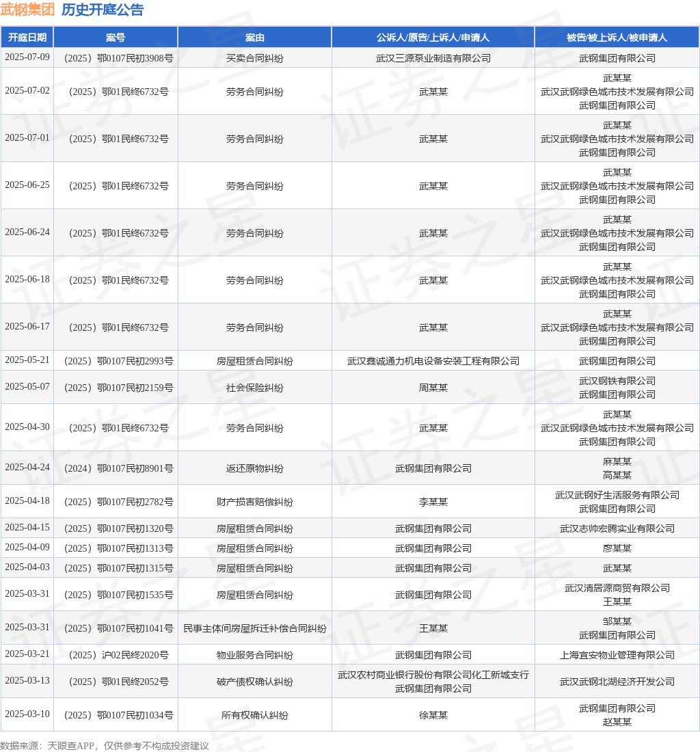The image size is (700, 752).
Task: Click case number (2025)沪02民终2020号
Action: pos(118,655)
